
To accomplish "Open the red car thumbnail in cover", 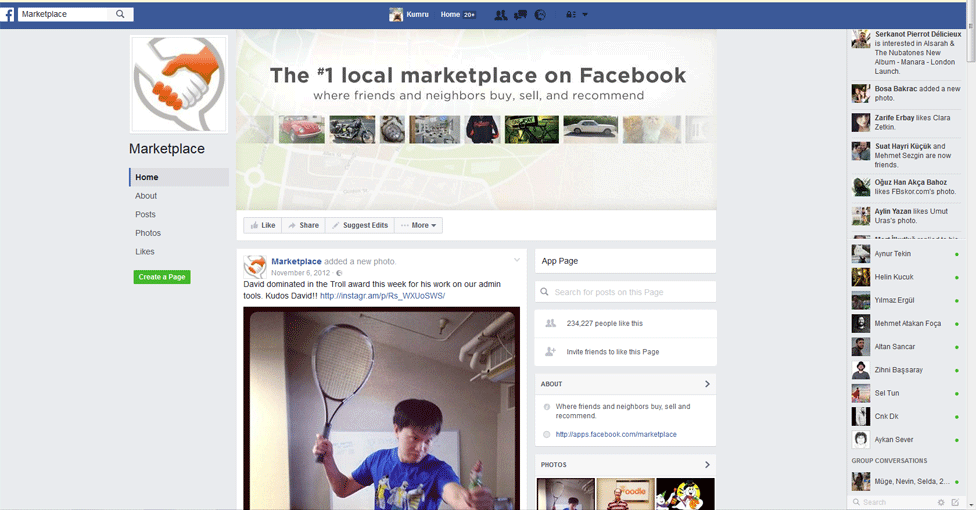I will point(301,130).
